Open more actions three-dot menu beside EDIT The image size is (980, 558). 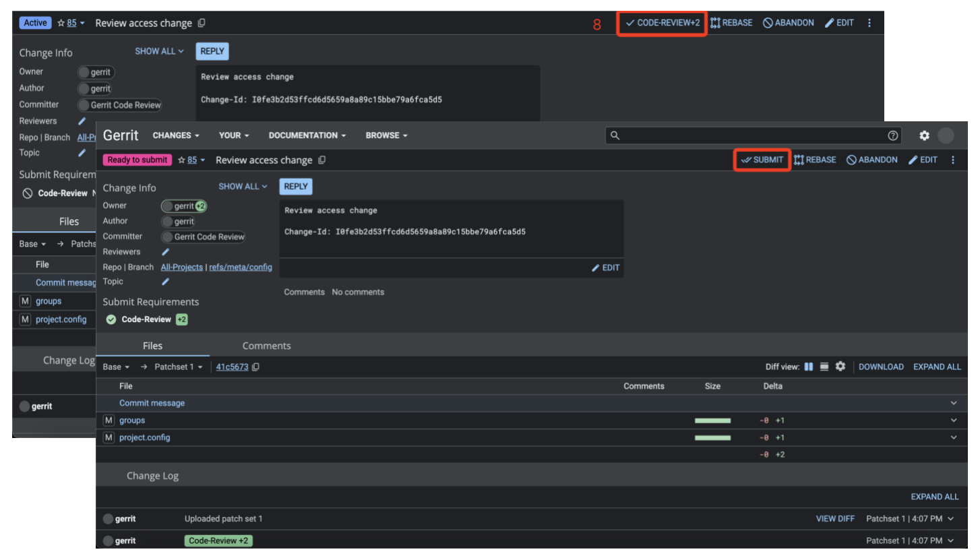[953, 160]
